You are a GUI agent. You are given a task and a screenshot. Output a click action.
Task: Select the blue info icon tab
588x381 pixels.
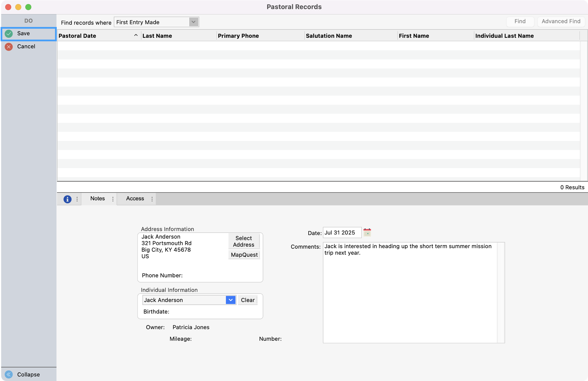click(68, 199)
